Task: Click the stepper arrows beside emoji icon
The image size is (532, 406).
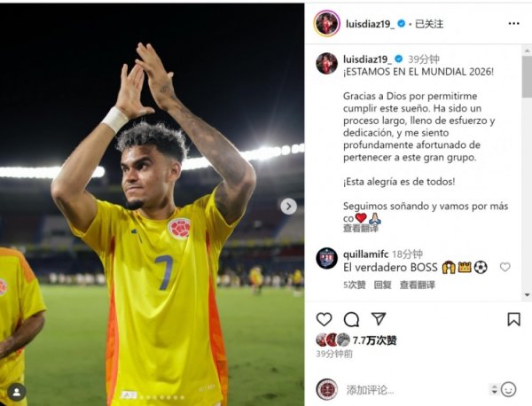Action: 494,389
